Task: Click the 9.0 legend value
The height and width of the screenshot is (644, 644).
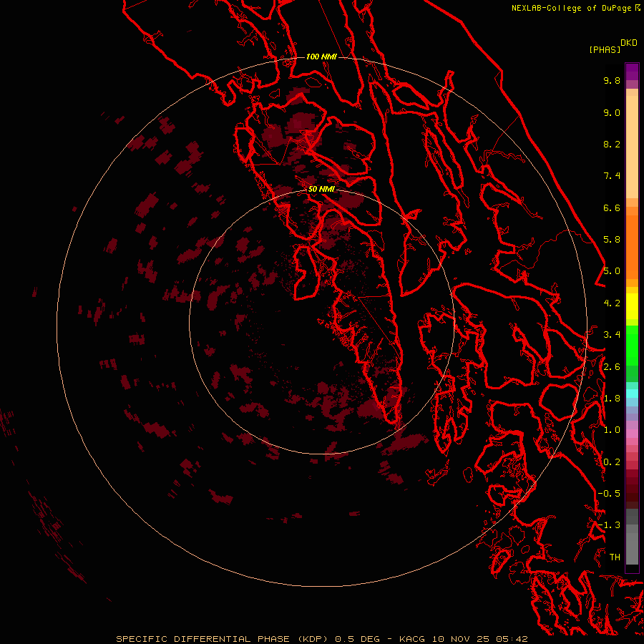Action: pyautogui.click(x=612, y=112)
